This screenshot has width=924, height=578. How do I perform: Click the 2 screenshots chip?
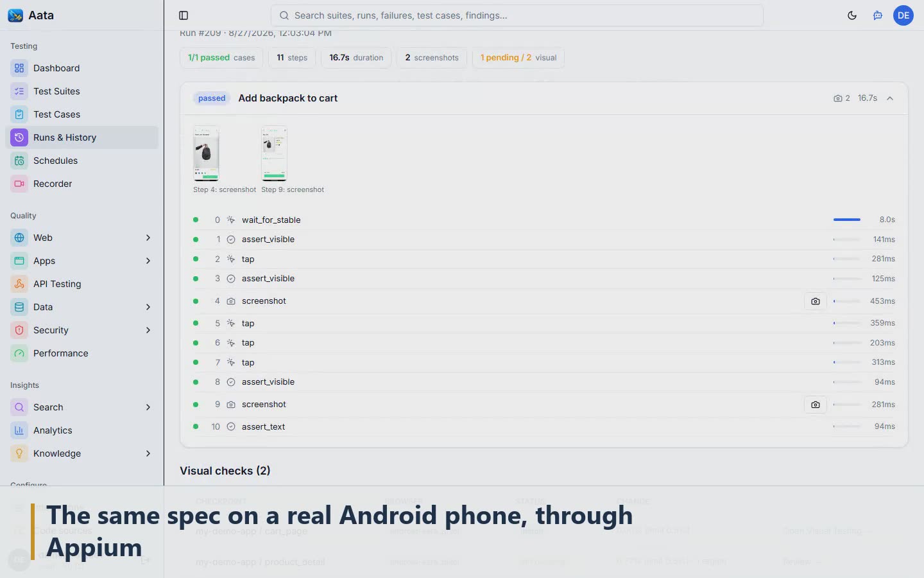[432, 58]
